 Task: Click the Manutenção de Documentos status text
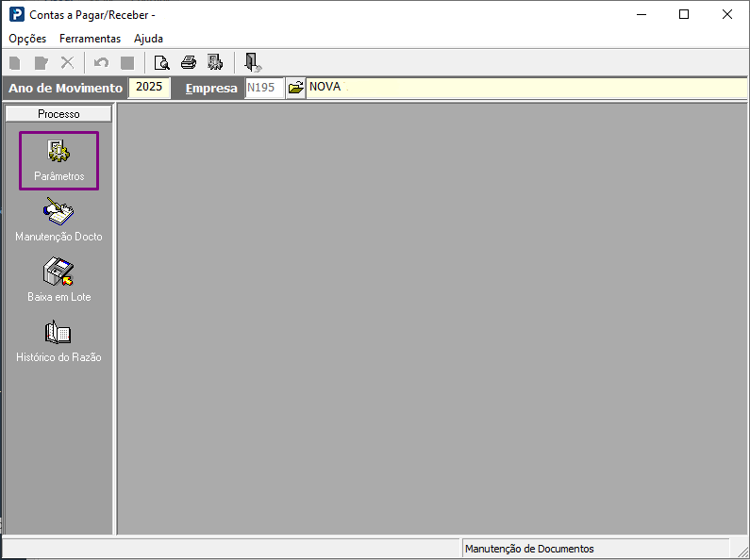(x=529, y=549)
